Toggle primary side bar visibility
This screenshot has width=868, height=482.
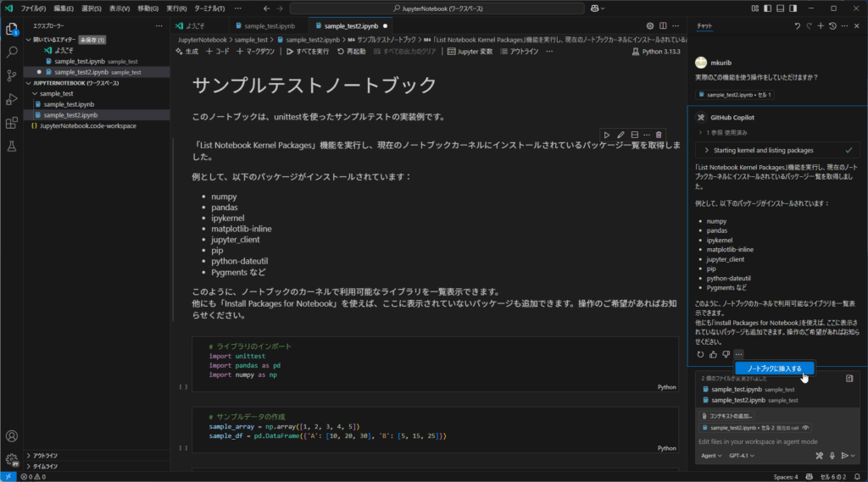coord(767,8)
